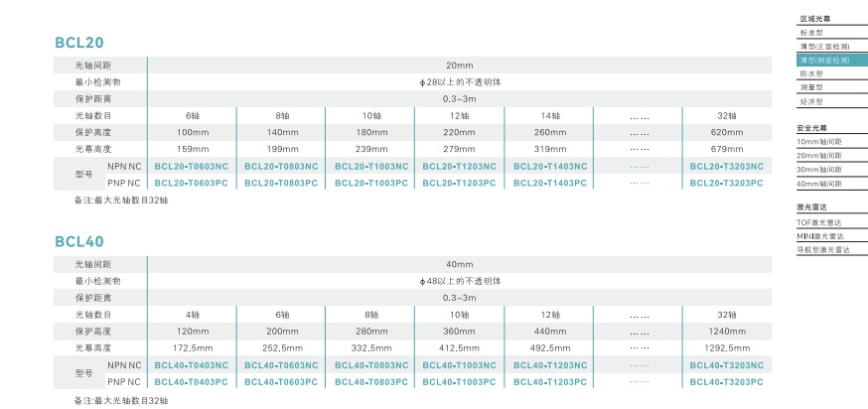This screenshot has width=868, height=409.
Task: Click model link BCL20-T1003NC
Action: tap(371, 167)
